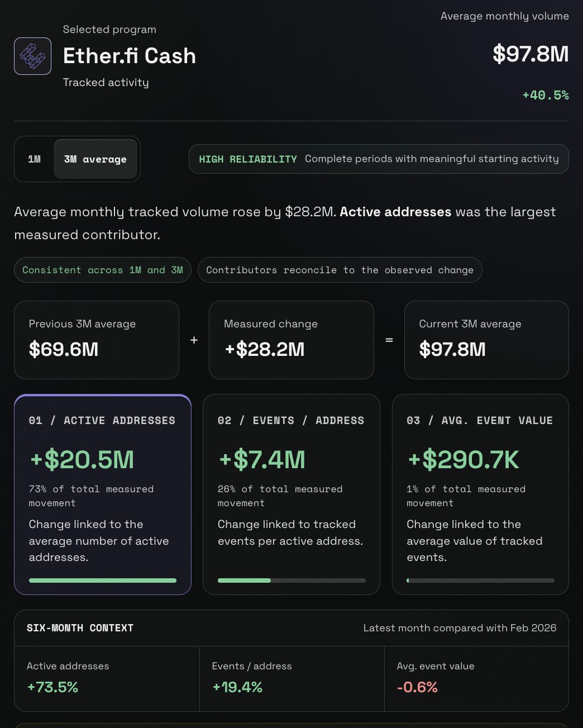
Task: Switch to the 1M period toggle
Action: coord(35,159)
